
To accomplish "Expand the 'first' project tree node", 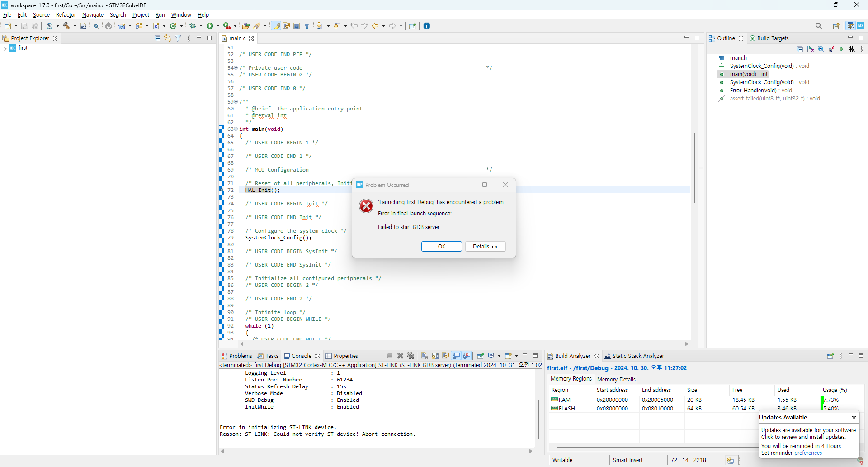I will (x=5, y=48).
